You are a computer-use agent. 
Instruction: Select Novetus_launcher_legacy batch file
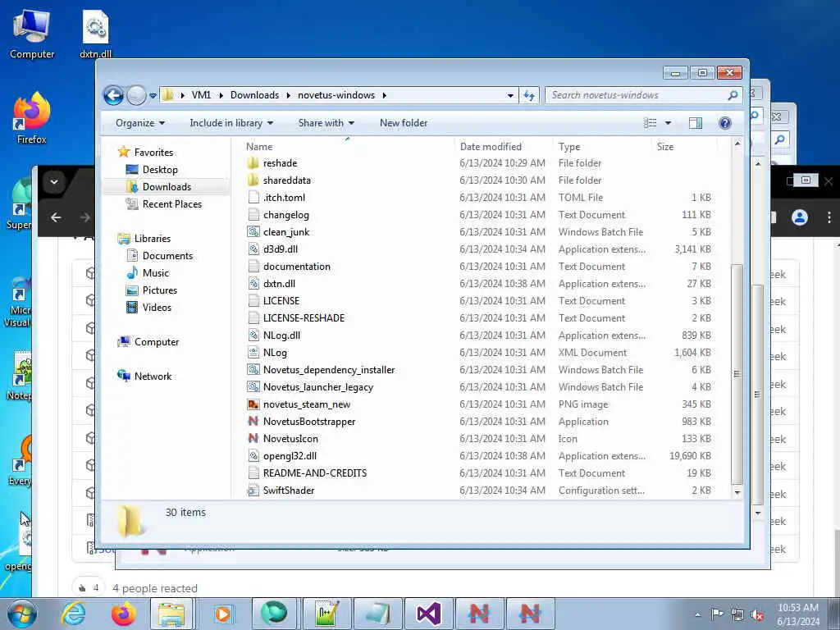click(x=317, y=387)
